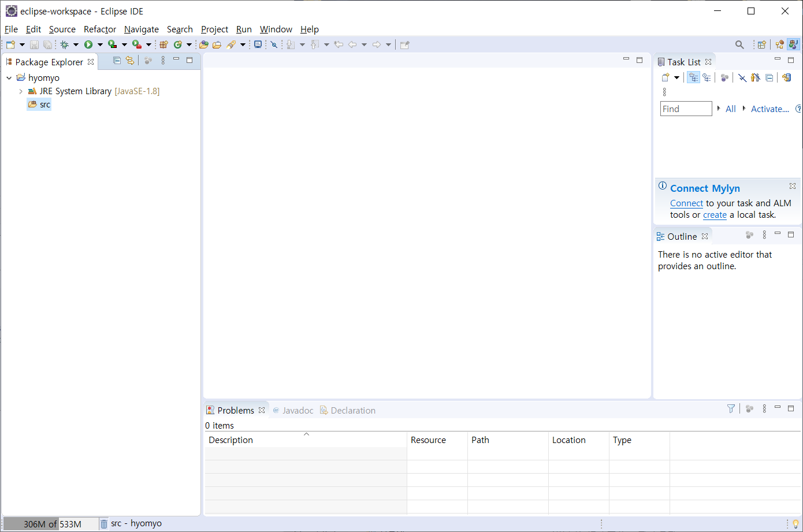
Task: Collapse the hyomyo project tree node
Action: click(x=9, y=77)
